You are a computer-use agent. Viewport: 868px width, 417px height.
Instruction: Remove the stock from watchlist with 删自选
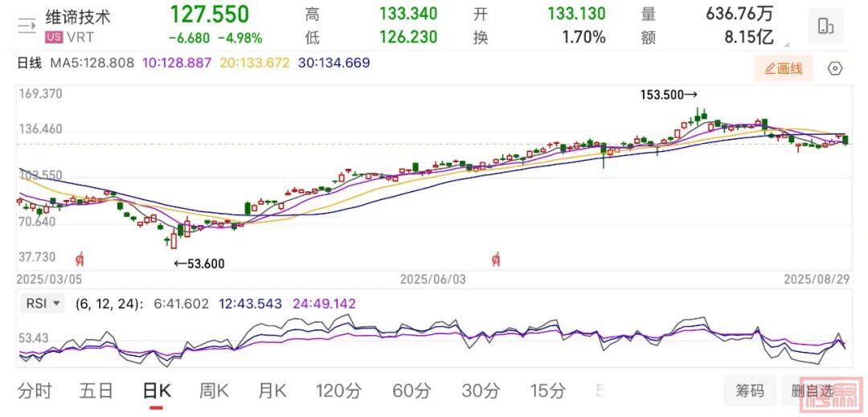pos(812,390)
